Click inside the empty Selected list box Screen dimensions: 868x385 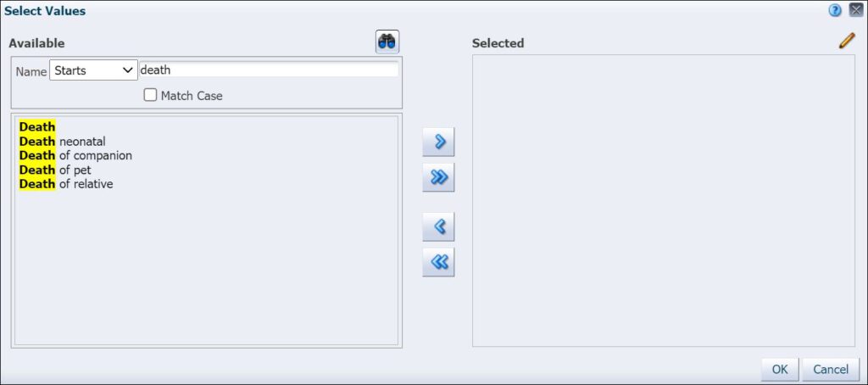tap(663, 200)
